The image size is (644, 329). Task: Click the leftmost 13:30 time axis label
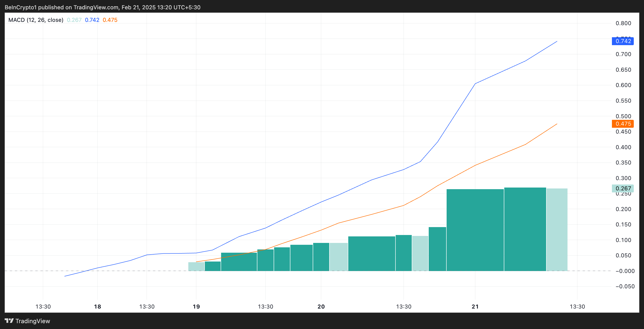pyautogui.click(x=43, y=306)
